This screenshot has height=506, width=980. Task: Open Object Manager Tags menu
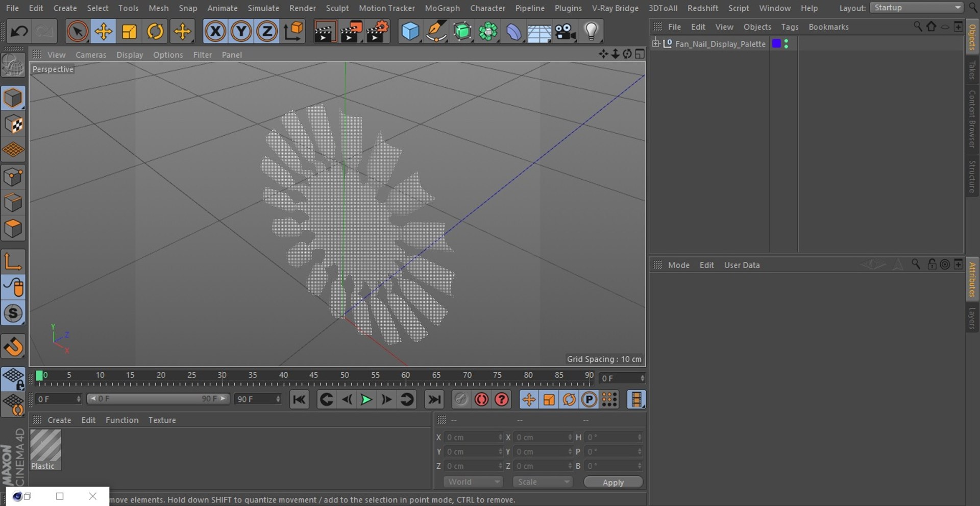pyautogui.click(x=790, y=27)
